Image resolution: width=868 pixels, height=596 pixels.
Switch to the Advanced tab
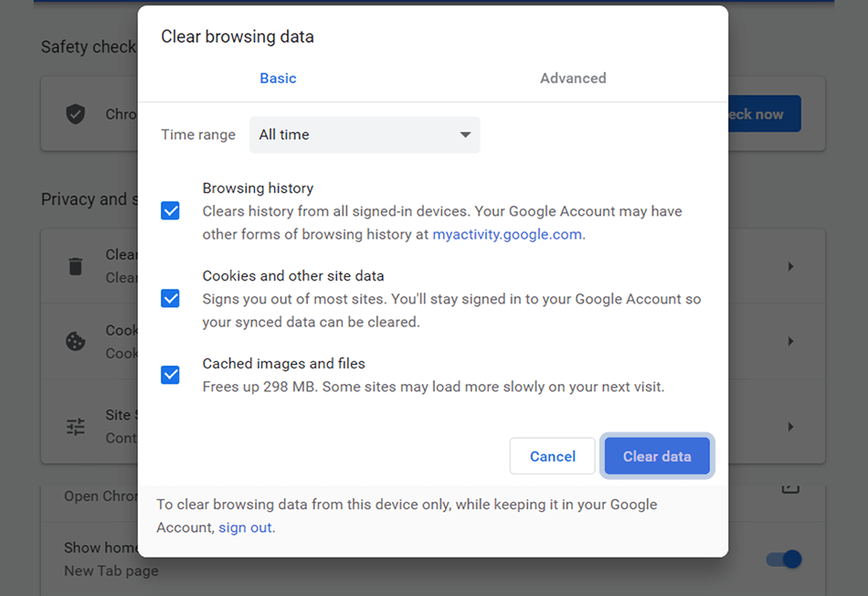tap(573, 78)
